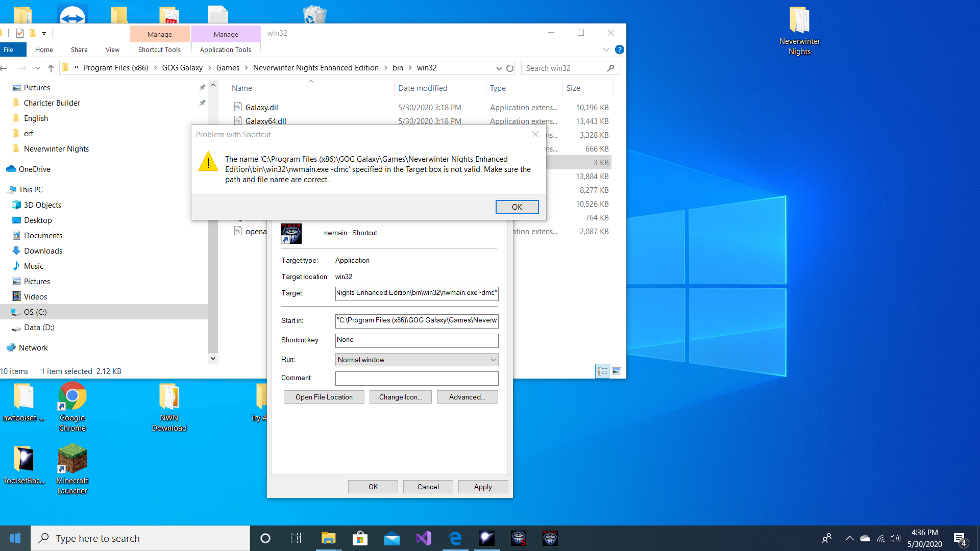Viewport: 980px width, 551px height.
Task: Open the address bar history dropdown
Action: pos(499,68)
